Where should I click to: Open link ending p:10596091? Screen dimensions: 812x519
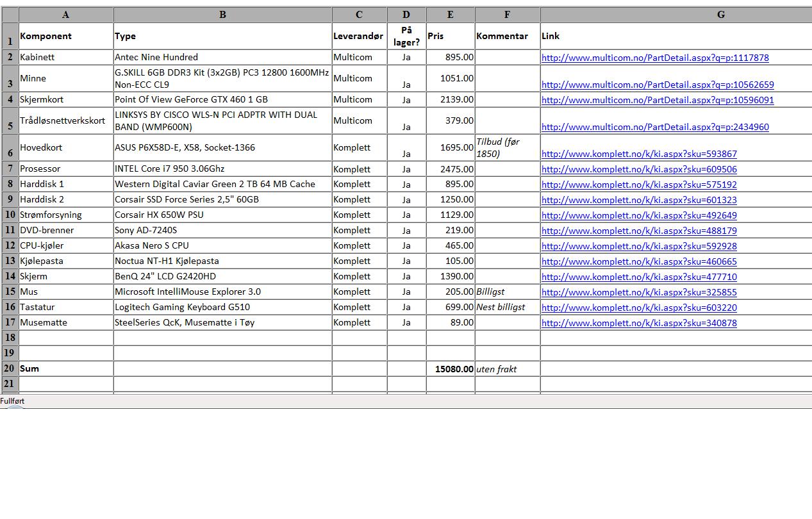pos(658,100)
